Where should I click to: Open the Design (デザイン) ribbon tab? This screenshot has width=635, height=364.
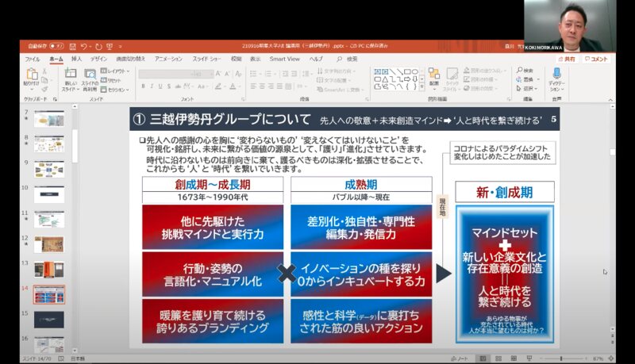click(98, 59)
